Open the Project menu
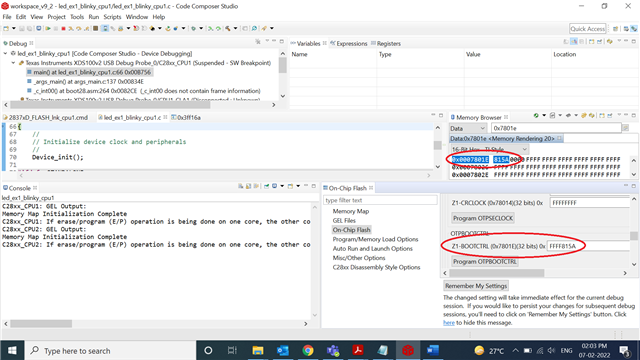The height and width of the screenshot is (360, 640). 56,17
